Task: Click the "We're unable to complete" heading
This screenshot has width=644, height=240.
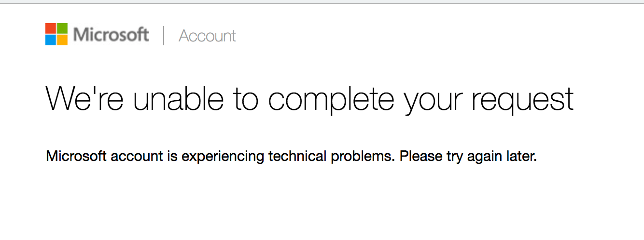Action: [x=309, y=100]
